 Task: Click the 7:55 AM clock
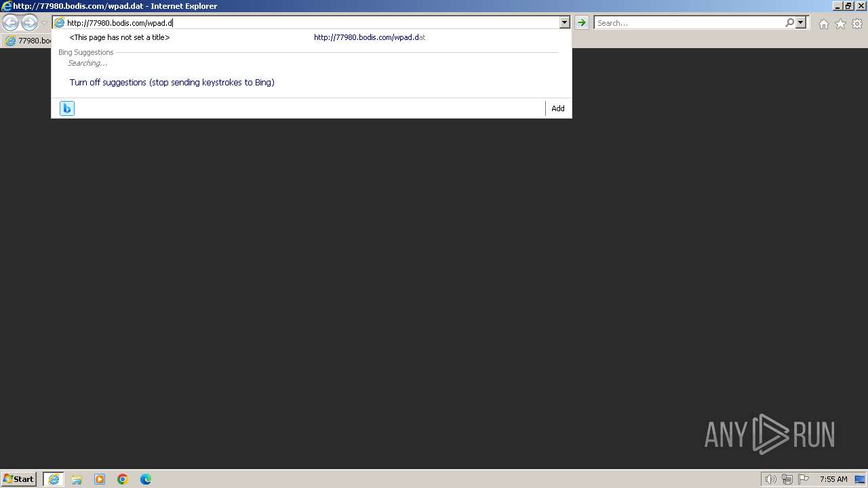coord(833,479)
